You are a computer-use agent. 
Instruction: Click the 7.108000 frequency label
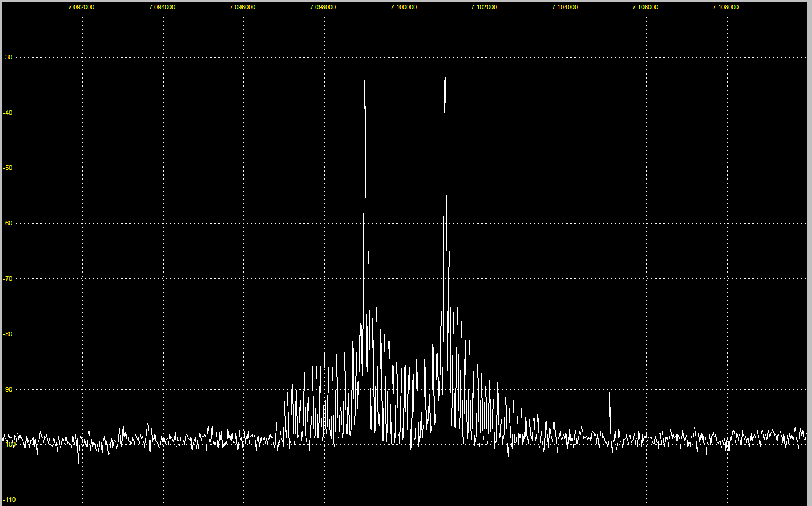[725, 8]
